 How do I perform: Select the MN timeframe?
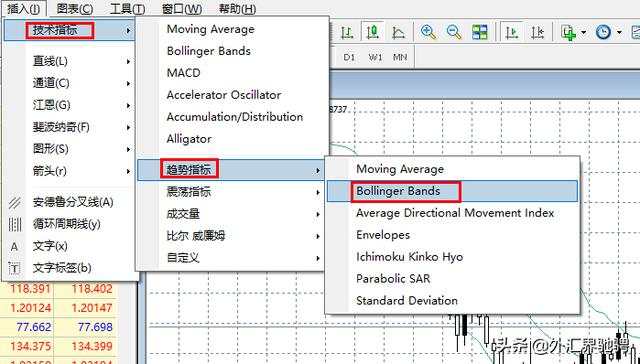click(400, 57)
